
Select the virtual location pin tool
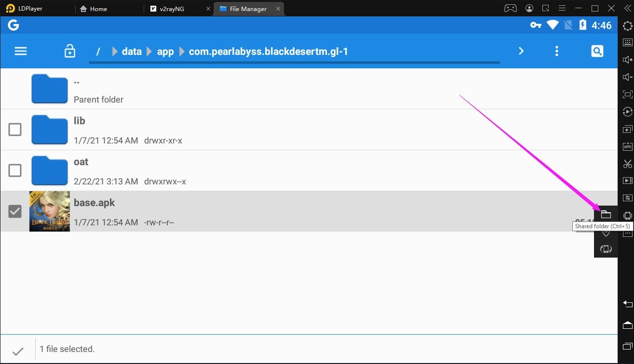tap(606, 232)
